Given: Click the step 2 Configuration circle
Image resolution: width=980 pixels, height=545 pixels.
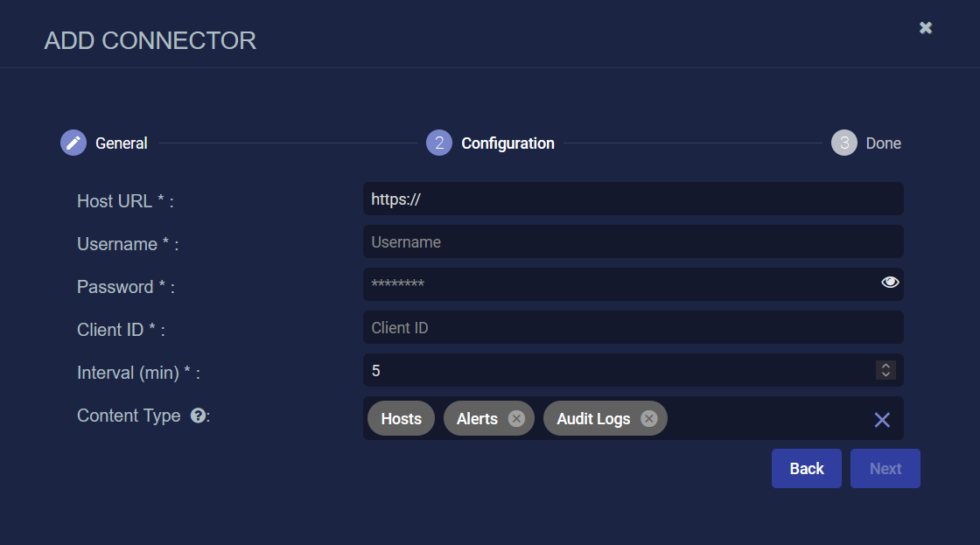Looking at the screenshot, I should tap(439, 143).
